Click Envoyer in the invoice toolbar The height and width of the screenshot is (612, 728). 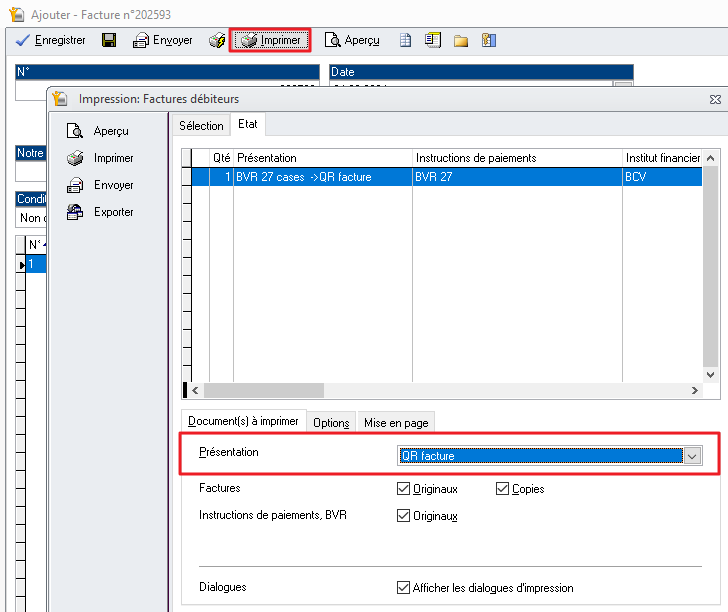tap(162, 40)
